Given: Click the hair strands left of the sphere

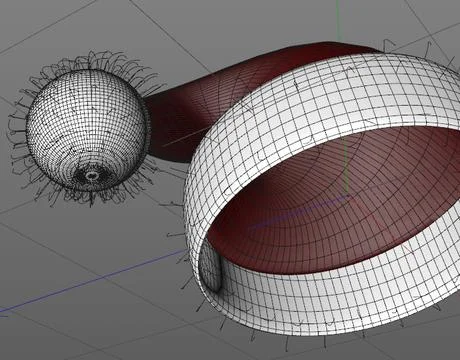Looking at the screenshot, I should point(18,133).
